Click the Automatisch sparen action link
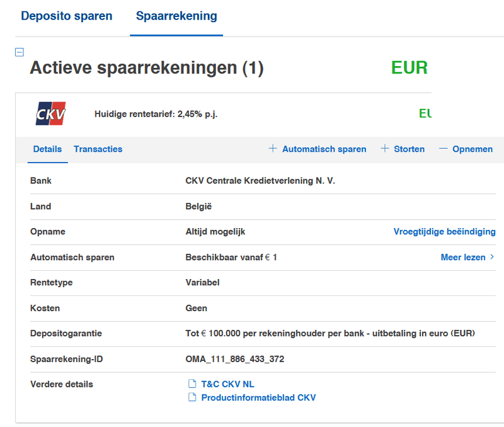504x427 pixels. point(324,149)
